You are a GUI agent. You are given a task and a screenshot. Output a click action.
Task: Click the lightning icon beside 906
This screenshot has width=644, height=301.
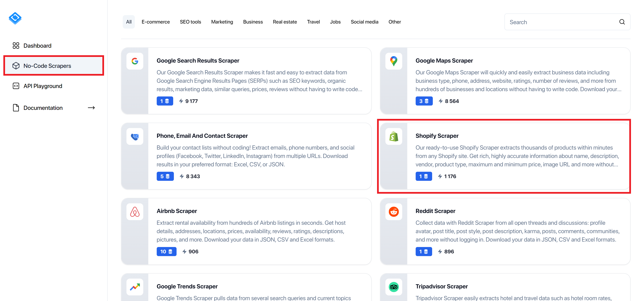(185, 251)
